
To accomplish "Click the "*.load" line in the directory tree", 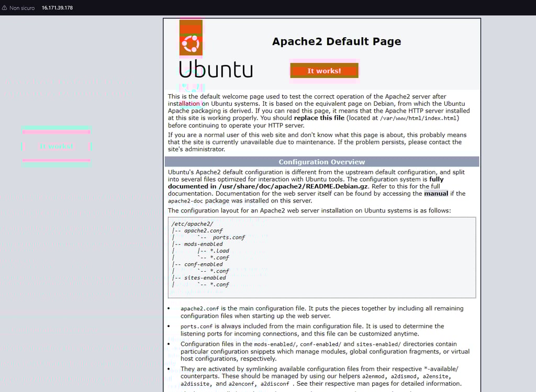I will tap(219, 251).
